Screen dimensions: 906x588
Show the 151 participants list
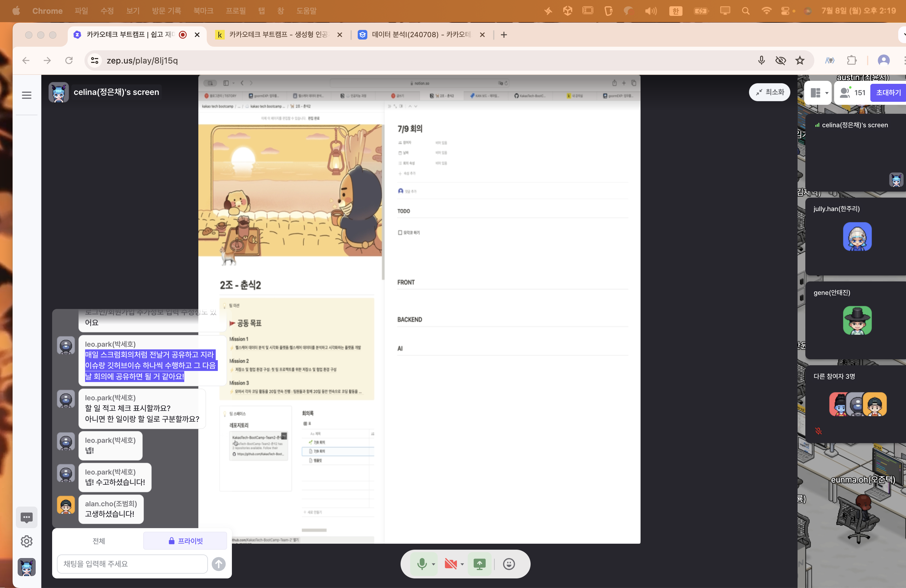point(852,93)
